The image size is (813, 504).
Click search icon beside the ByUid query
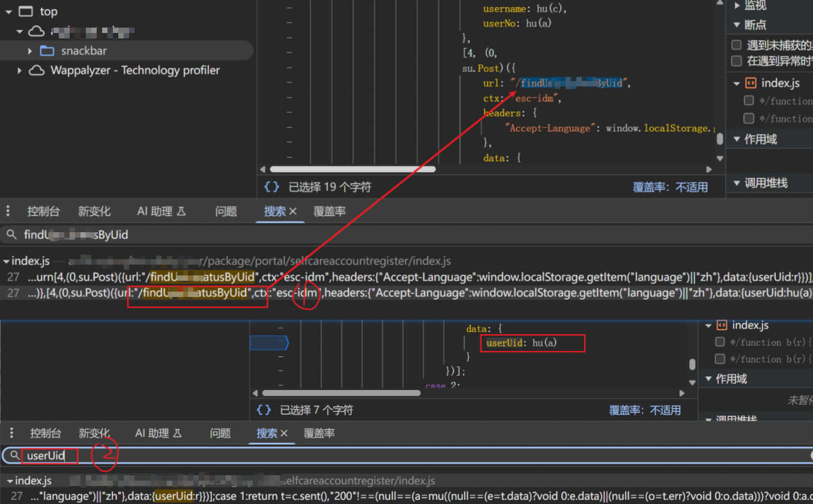tap(11, 235)
